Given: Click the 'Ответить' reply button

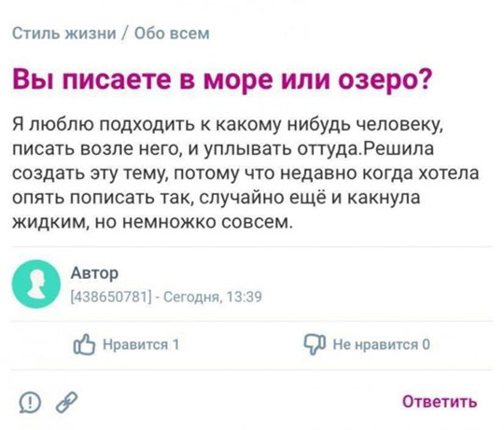Looking at the screenshot, I should (440, 401).
